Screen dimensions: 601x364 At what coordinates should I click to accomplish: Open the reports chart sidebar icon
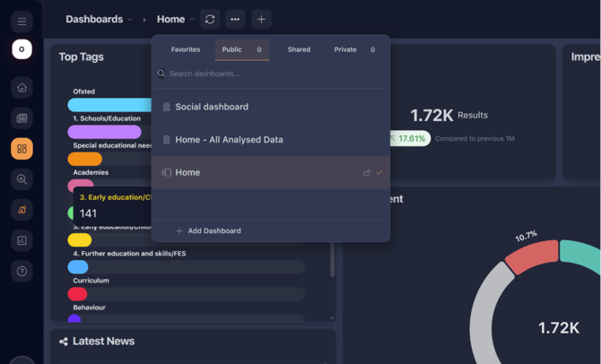[22, 240]
